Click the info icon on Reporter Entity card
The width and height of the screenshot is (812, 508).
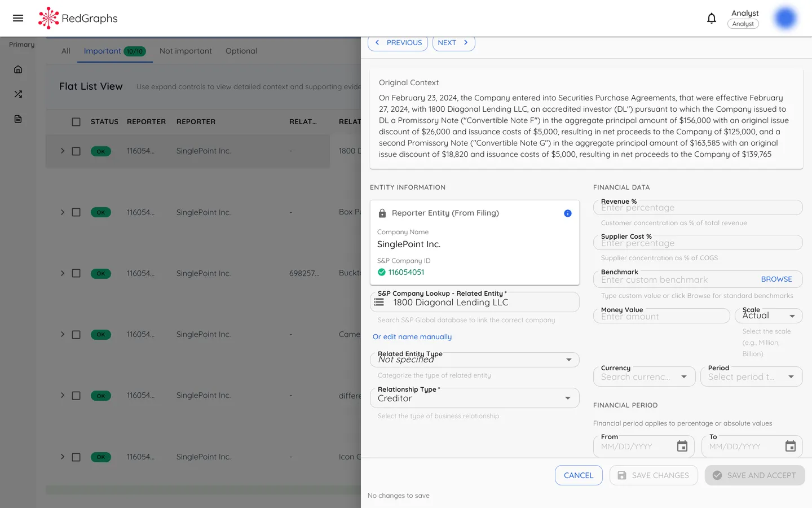(x=568, y=213)
